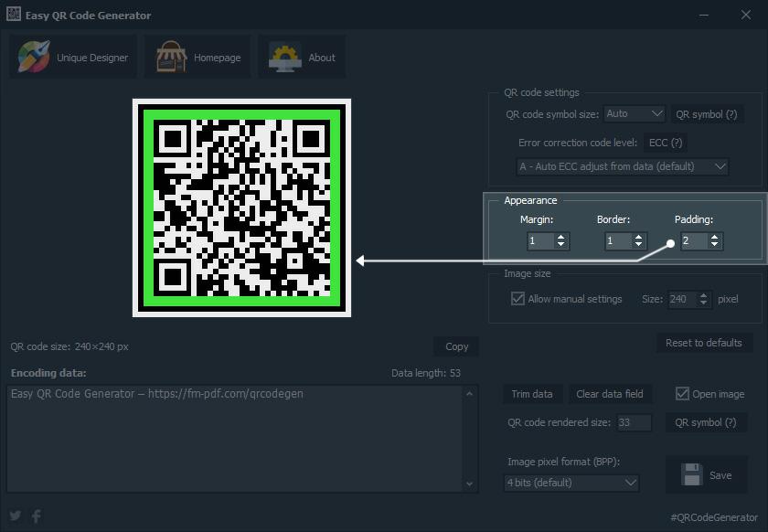
Task: Click the floppy disk Save icon
Action: [691, 474]
